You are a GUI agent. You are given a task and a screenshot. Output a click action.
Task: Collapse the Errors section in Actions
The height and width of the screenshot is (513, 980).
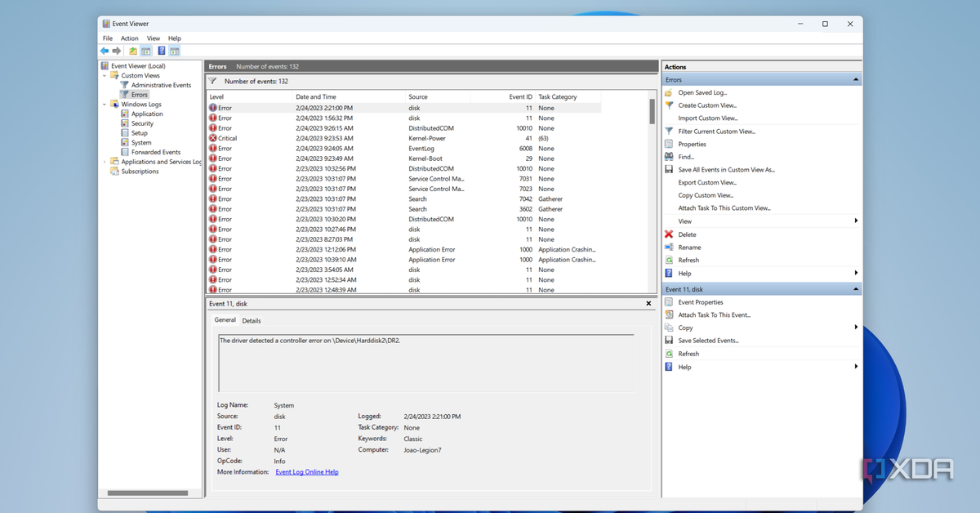coord(856,80)
